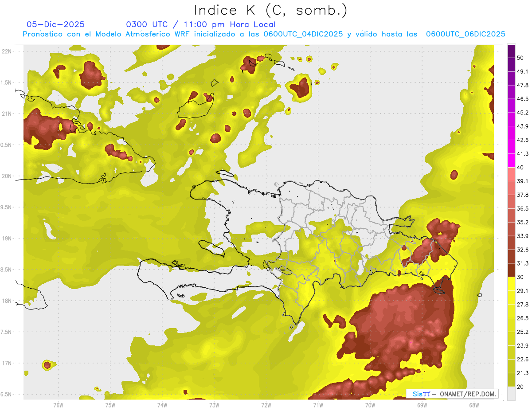The height and width of the screenshot is (411, 532).
Task: Click the legend value 31.3
Action: pyautogui.click(x=522, y=263)
